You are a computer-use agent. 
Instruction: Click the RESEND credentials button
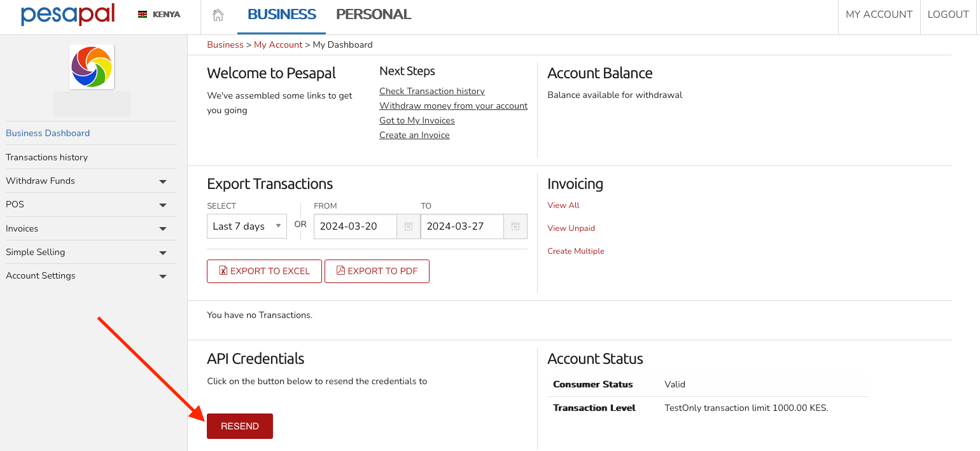240,426
